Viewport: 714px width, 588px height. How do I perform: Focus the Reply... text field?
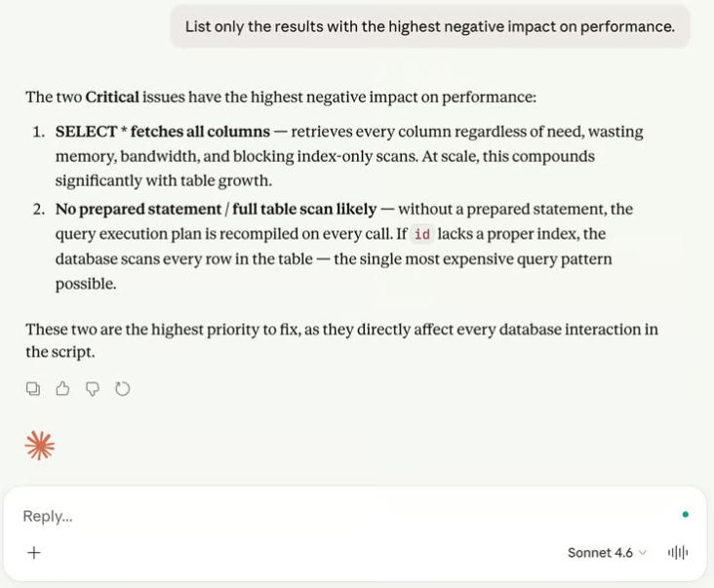pyautogui.click(x=346, y=516)
